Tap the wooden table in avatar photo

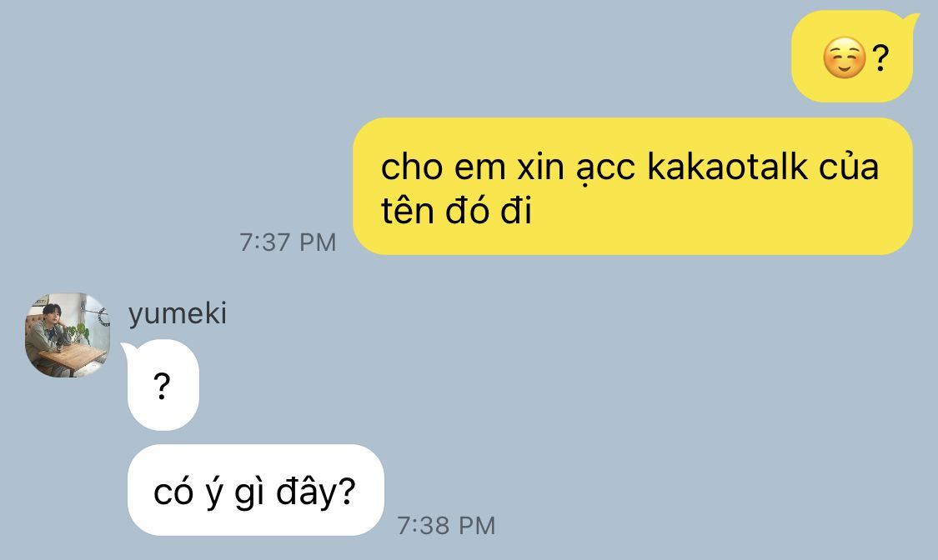click(72, 357)
